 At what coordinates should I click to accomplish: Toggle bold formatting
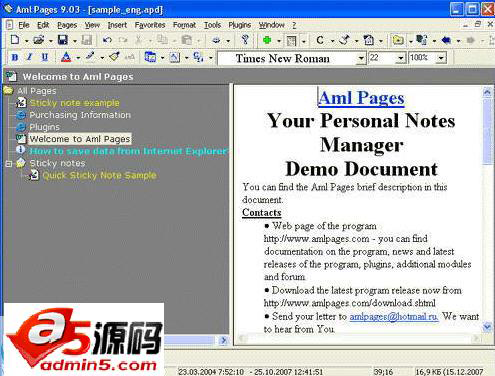[15, 57]
